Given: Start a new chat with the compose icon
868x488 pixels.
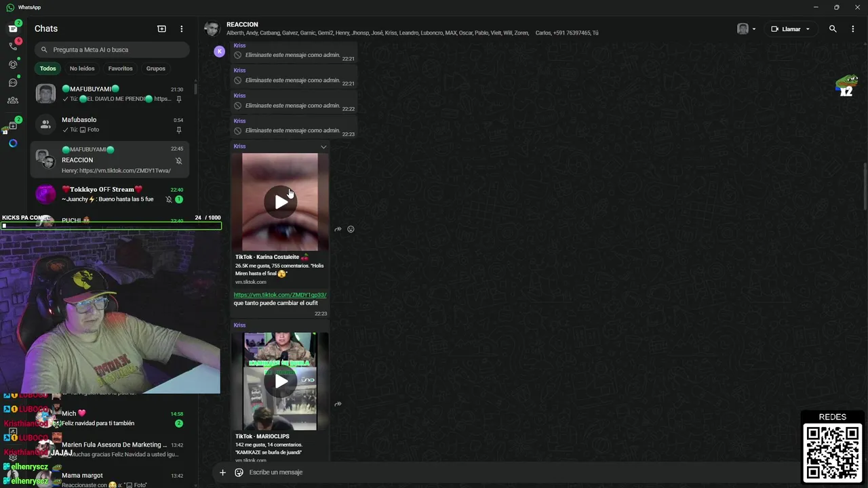Looking at the screenshot, I should pyautogui.click(x=161, y=28).
